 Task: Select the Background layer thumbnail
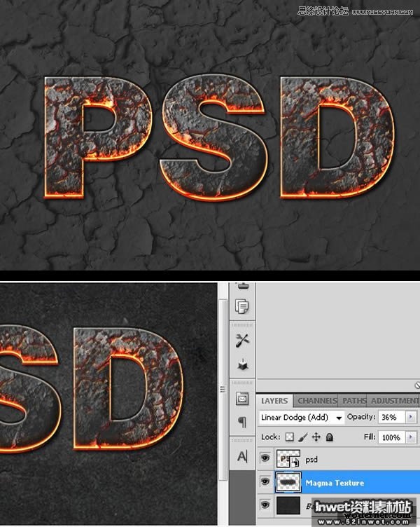pyautogui.click(x=288, y=505)
